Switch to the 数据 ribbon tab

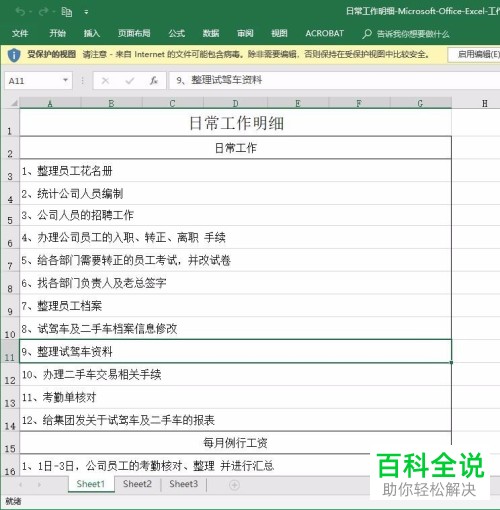[x=211, y=33]
